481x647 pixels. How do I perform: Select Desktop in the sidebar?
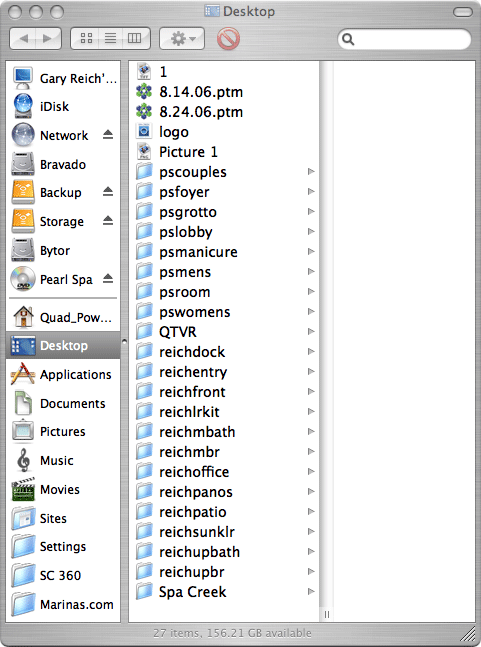[x=64, y=345]
